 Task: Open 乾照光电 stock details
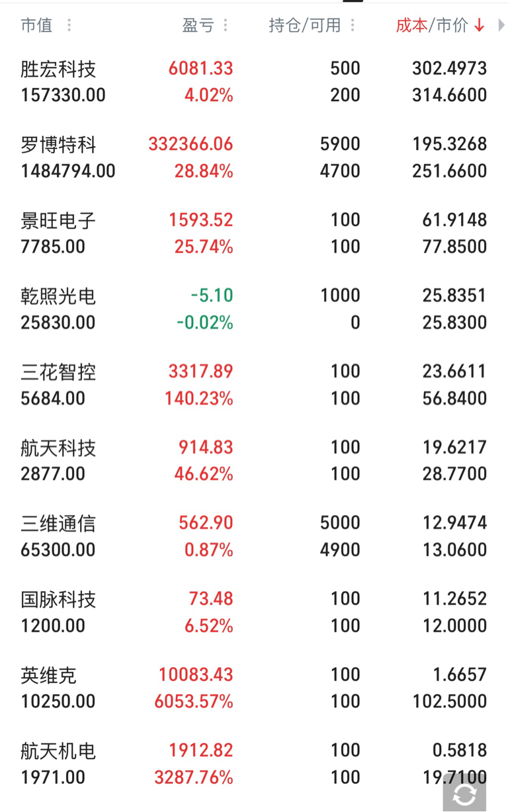[x=58, y=296]
